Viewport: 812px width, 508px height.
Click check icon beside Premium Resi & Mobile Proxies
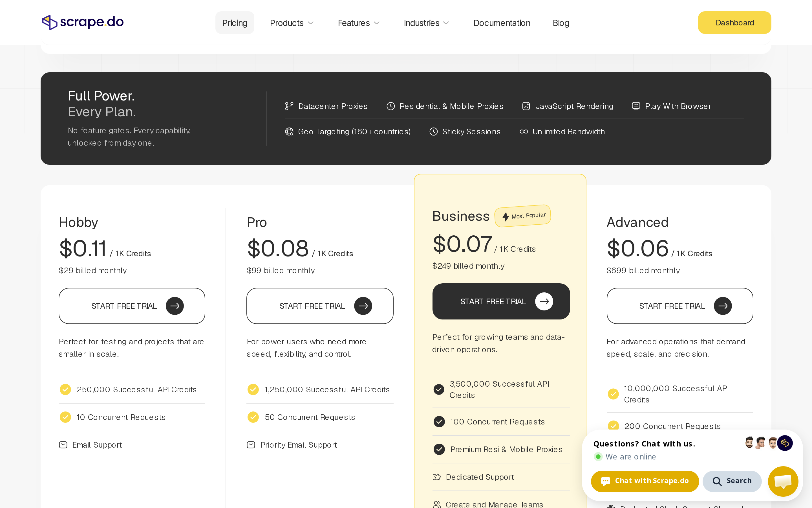click(439, 449)
